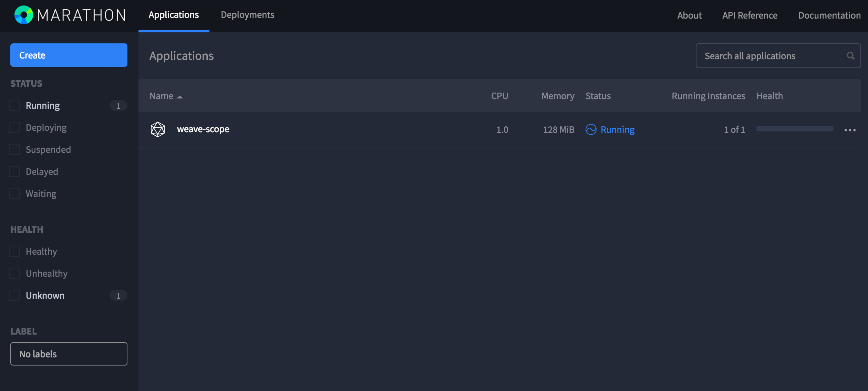Focus the Search all applications field
The image size is (868, 391).
pos(778,56)
